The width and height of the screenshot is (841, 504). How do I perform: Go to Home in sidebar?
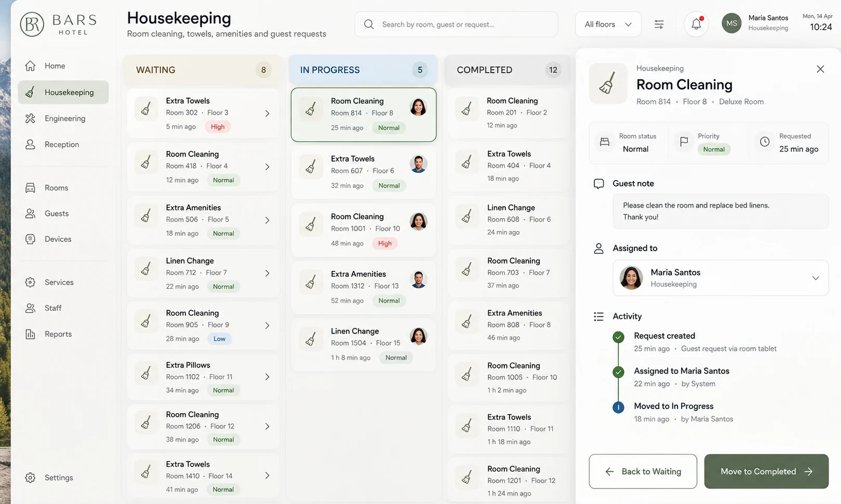(63, 66)
